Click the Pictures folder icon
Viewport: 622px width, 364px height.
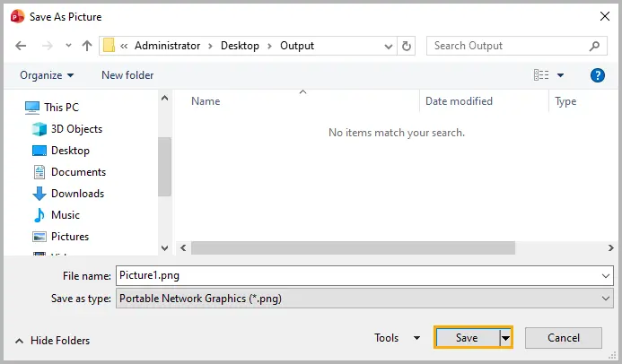pyautogui.click(x=39, y=237)
